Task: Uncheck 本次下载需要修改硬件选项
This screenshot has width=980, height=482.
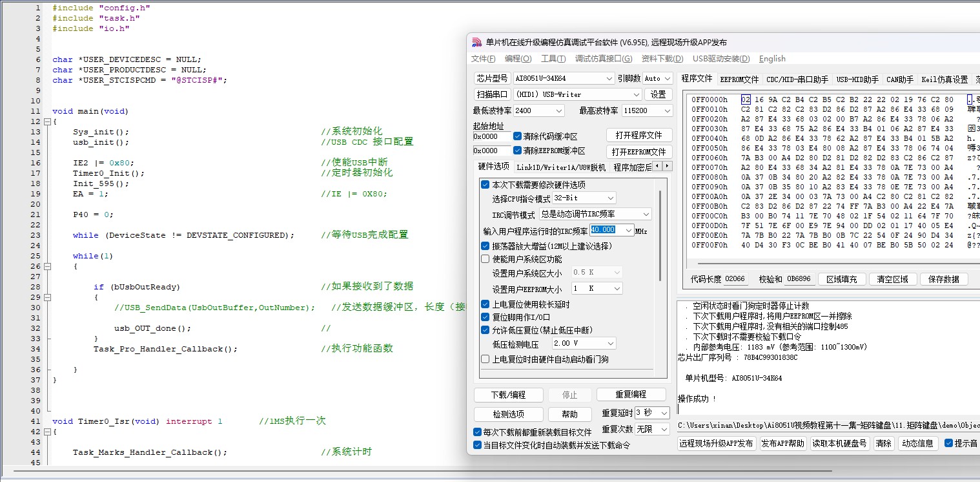Action: [x=485, y=185]
